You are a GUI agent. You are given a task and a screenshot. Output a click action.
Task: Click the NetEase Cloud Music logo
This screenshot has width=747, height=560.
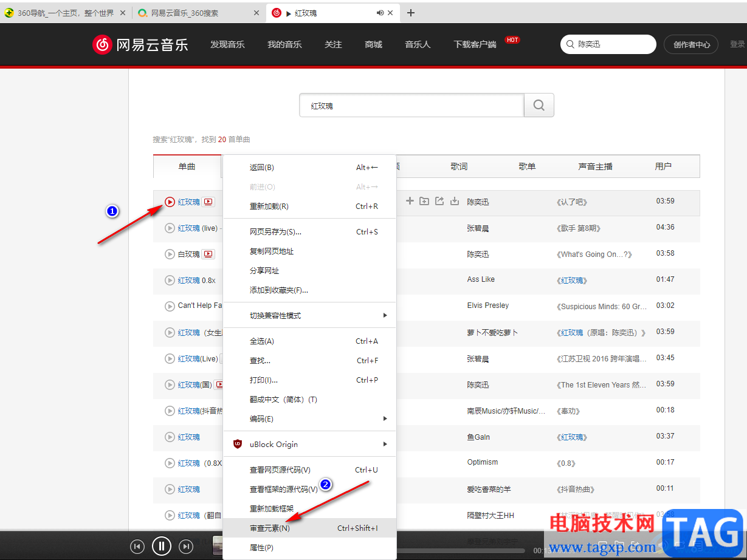point(140,44)
